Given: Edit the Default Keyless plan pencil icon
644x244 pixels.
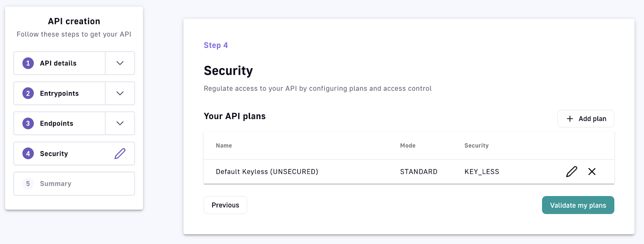Looking at the screenshot, I should pyautogui.click(x=572, y=172).
